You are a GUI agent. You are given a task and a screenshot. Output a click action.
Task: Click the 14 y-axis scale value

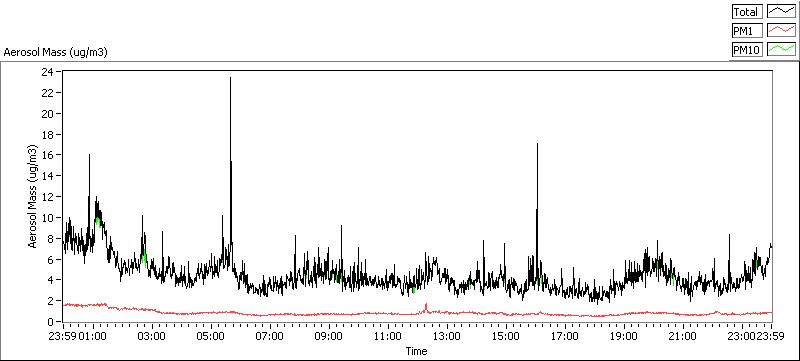pyautogui.click(x=48, y=176)
